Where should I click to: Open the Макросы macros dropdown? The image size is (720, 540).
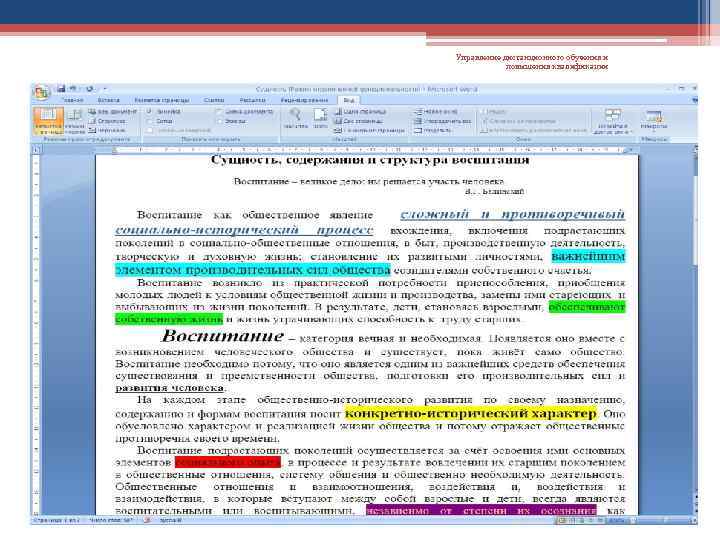(x=653, y=120)
